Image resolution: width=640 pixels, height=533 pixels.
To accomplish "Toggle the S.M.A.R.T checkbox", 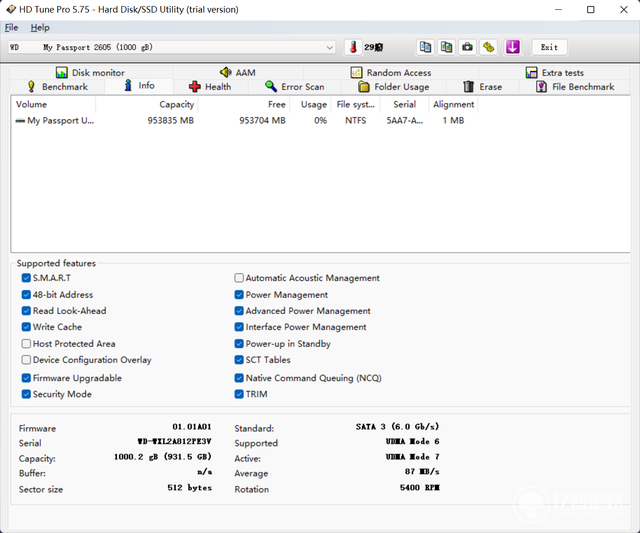I will click(26, 278).
